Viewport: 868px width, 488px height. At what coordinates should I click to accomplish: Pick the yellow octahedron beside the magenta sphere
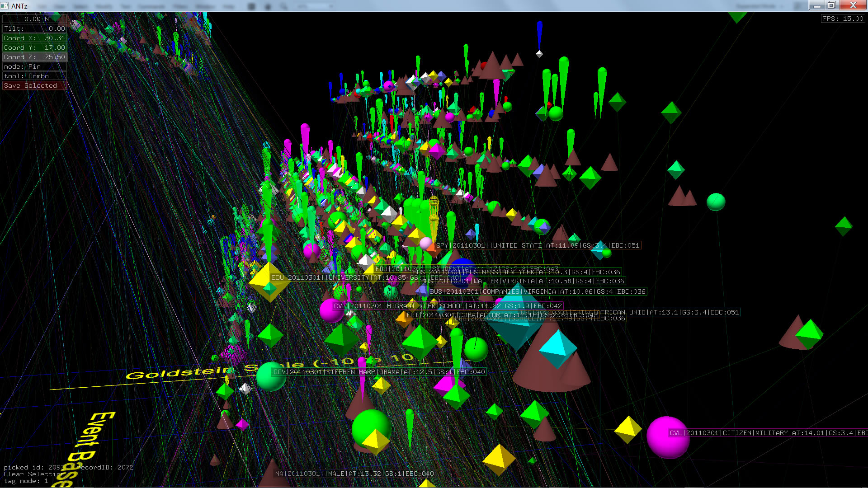coord(627,429)
